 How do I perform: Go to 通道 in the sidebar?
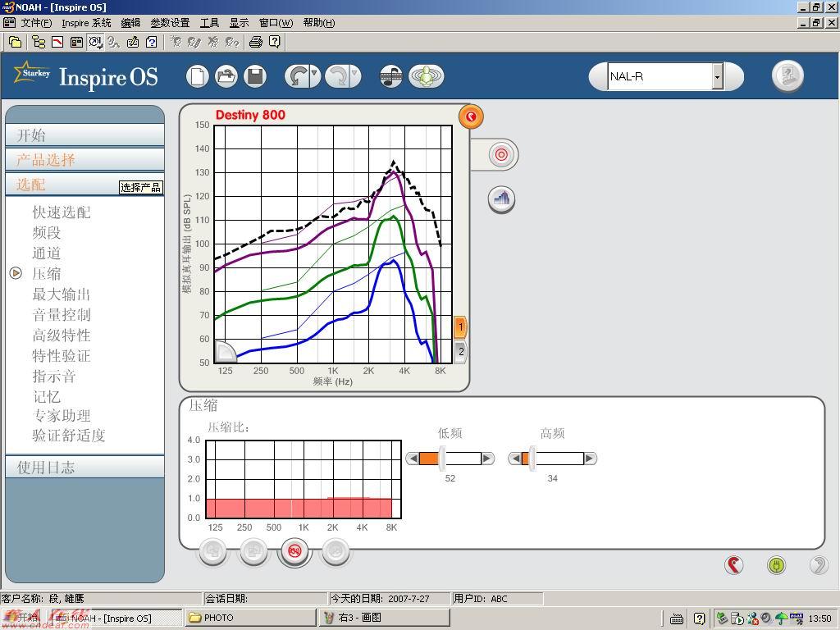click(47, 253)
